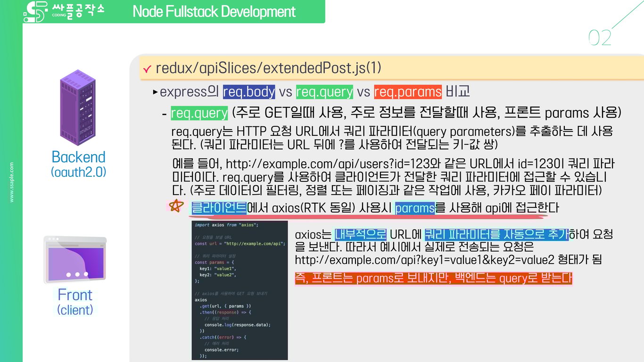Click the red star icon beside 클라이언트
Viewport: 644px width, 362px height.
point(176,207)
